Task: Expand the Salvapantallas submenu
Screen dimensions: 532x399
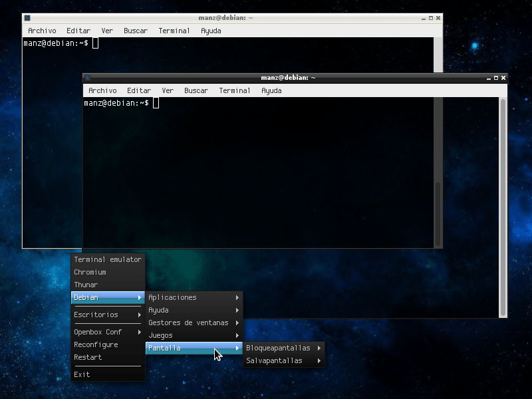Action: pyautogui.click(x=284, y=360)
